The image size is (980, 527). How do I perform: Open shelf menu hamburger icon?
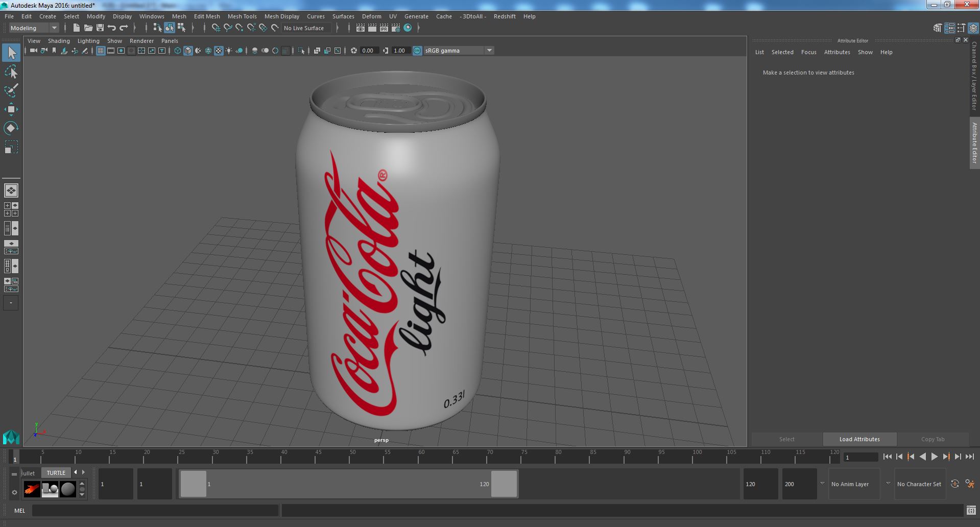[x=14, y=474]
